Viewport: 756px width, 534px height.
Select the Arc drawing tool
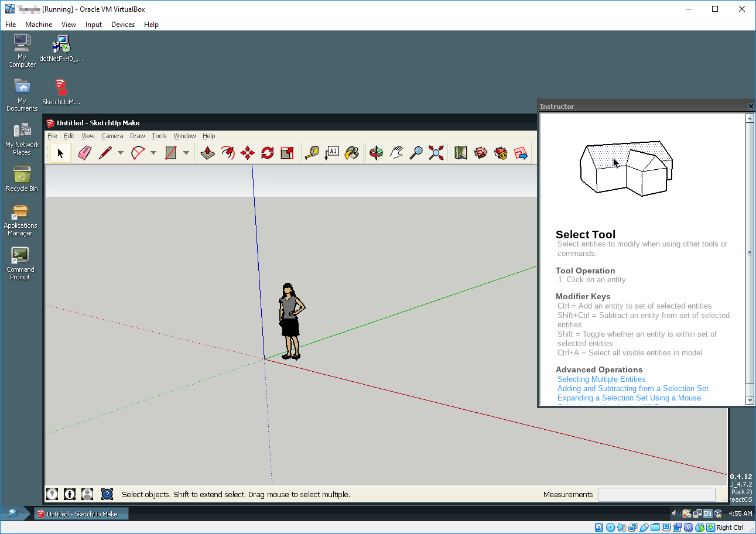(x=138, y=153)
